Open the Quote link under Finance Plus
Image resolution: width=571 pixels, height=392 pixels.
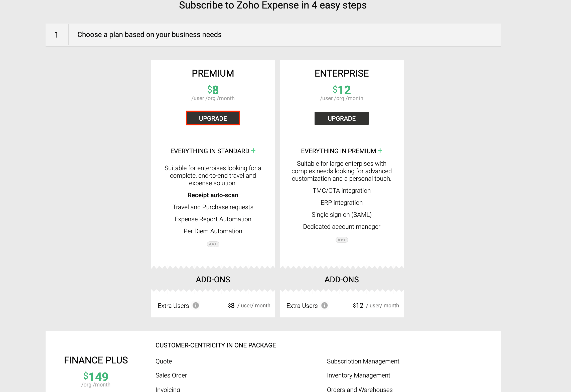point(164,361)
